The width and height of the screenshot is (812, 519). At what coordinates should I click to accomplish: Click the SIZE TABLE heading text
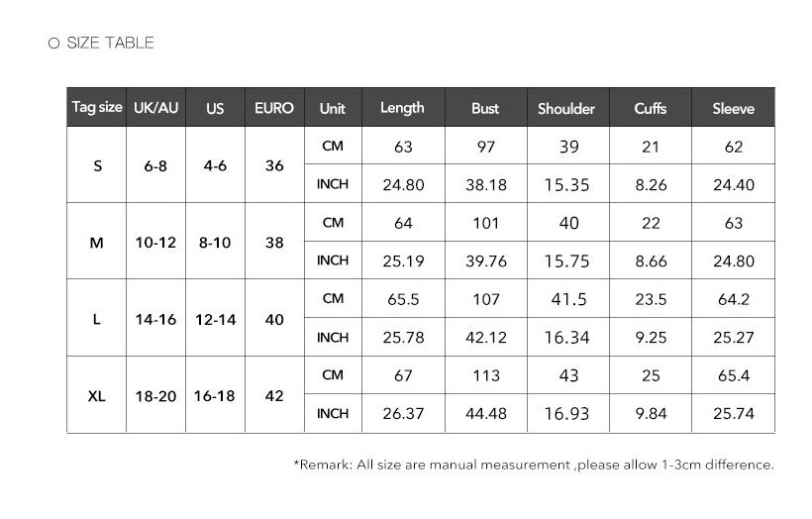(x=110, y=43)
